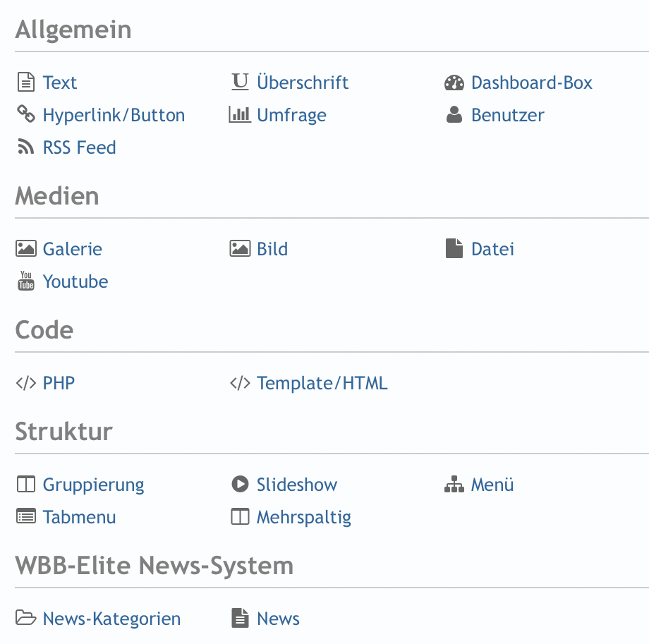Click the play circle Slideshow icon
Screen dimensions: 649x644
pyautogui.click(x=240, y=485)
